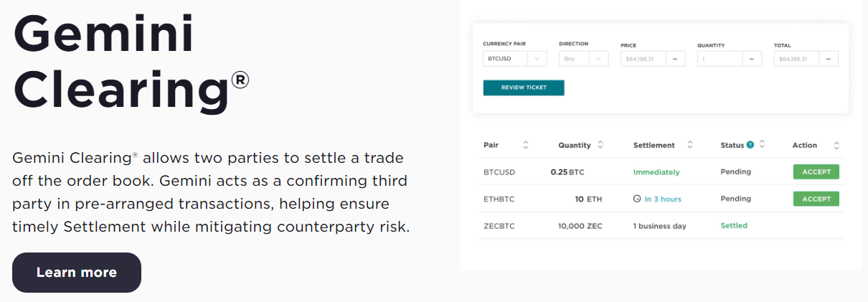Viewport: 868px width, 302px height.
Task: Click into the Price input field
Action: click(643, 59)
